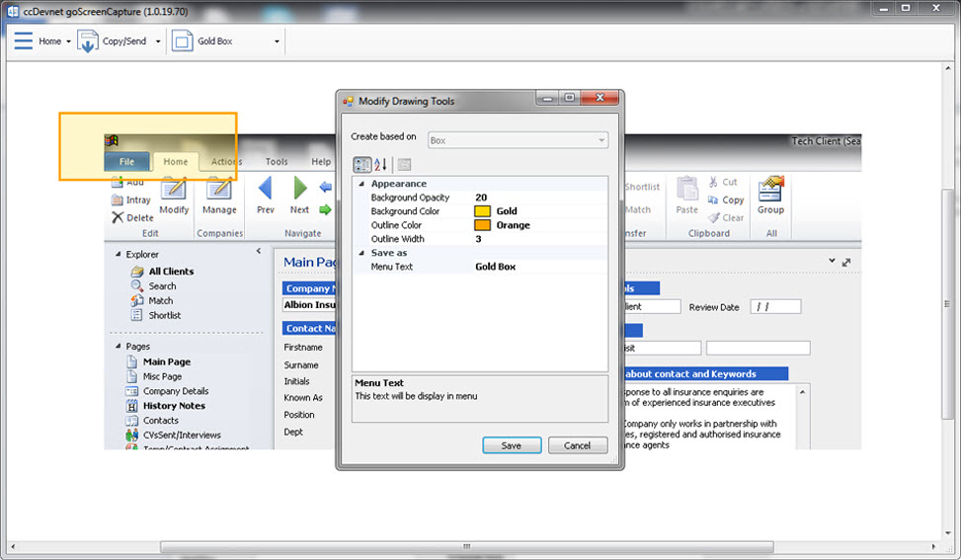The height and width of the screenshot is (560, 961).
Task: Open the Copy/Send dropdown arrow
Action: (x=158, y=42)
